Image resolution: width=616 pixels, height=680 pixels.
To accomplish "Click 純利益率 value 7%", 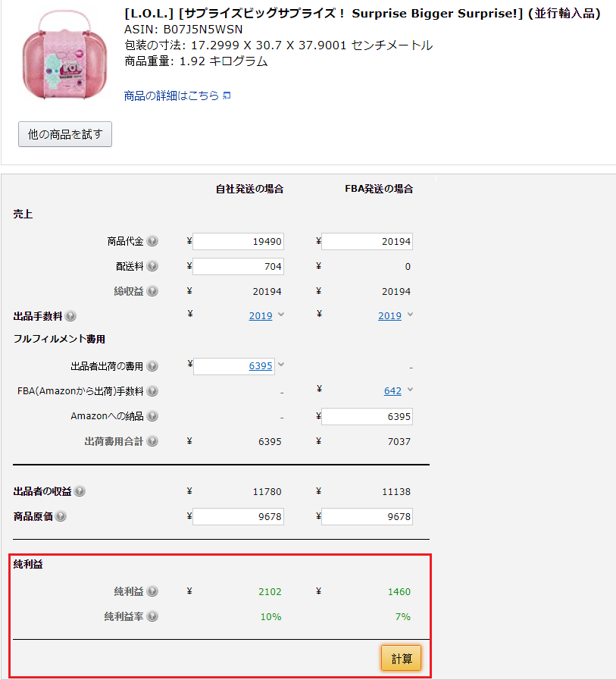I will pos(403,616).
